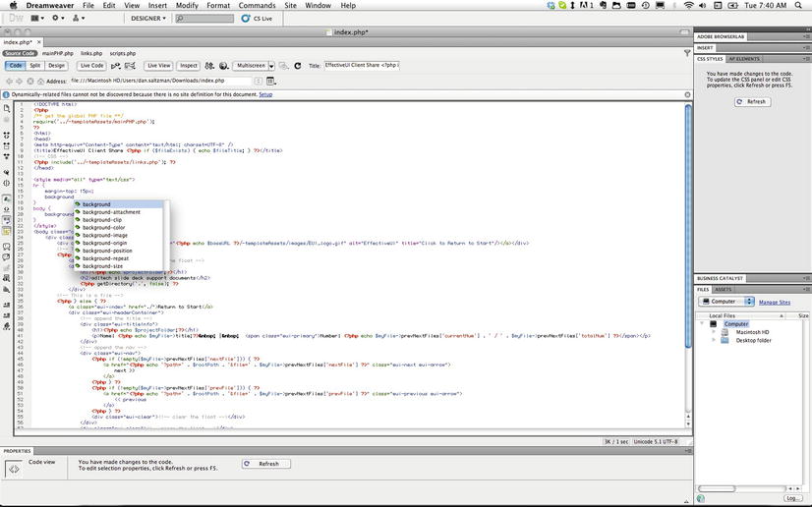Toggle Live View mode
Screen dimensions: 812x507
(158, 66)
